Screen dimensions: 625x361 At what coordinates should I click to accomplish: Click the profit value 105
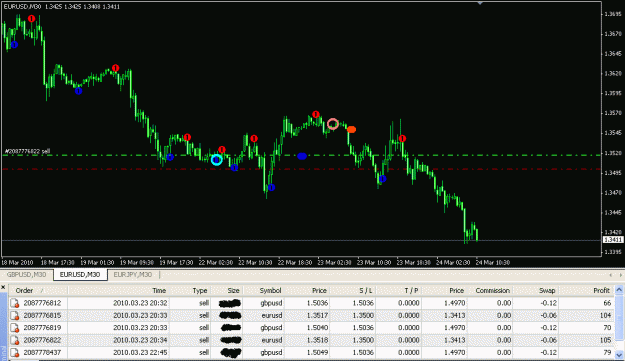[x=605, y=340]
